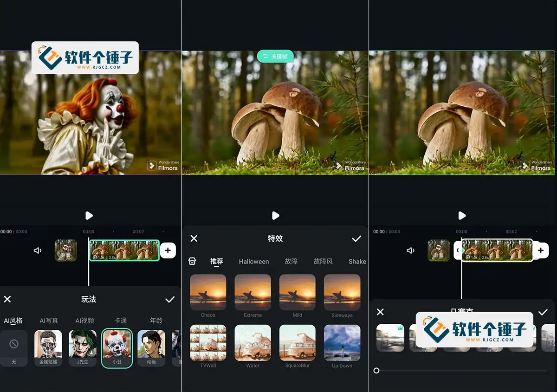Tap the 关键帧 keyframe button

tap(275, 56)
